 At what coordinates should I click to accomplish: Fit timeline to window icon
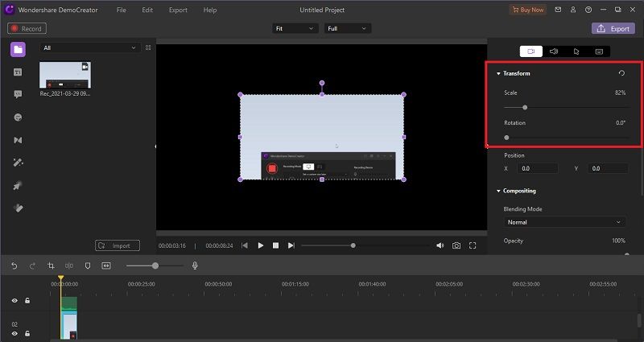(x=106, y=266)
